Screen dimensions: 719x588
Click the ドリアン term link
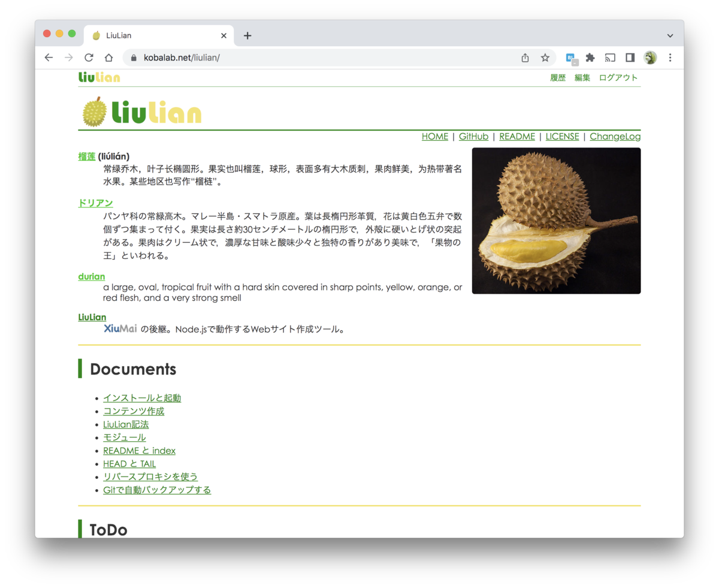pyautogui.click(x=95, y=203)
